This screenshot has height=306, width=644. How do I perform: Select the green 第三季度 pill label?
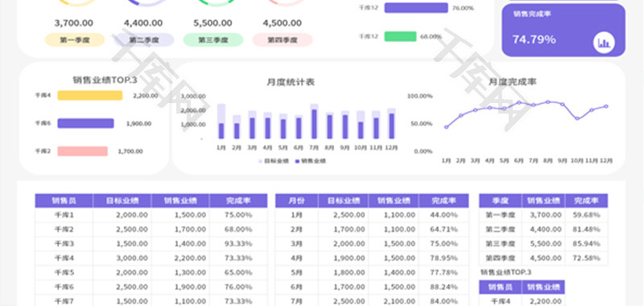[x=213, y=39]
